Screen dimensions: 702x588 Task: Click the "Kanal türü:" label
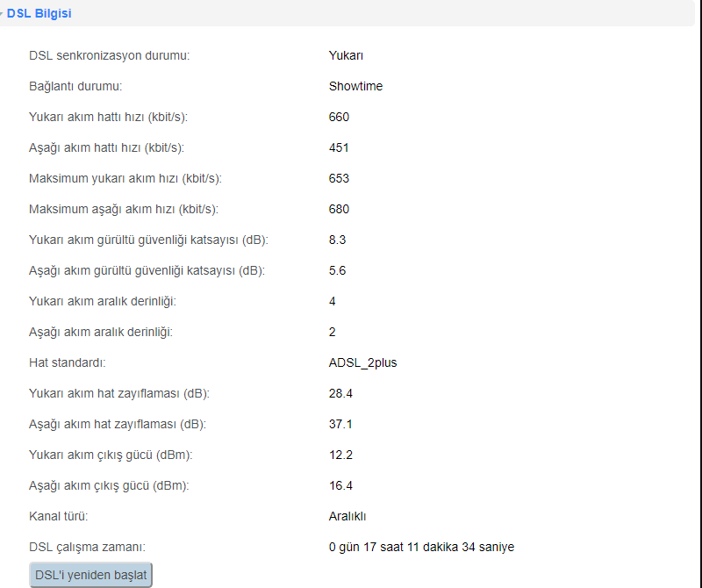click(58, 516)
